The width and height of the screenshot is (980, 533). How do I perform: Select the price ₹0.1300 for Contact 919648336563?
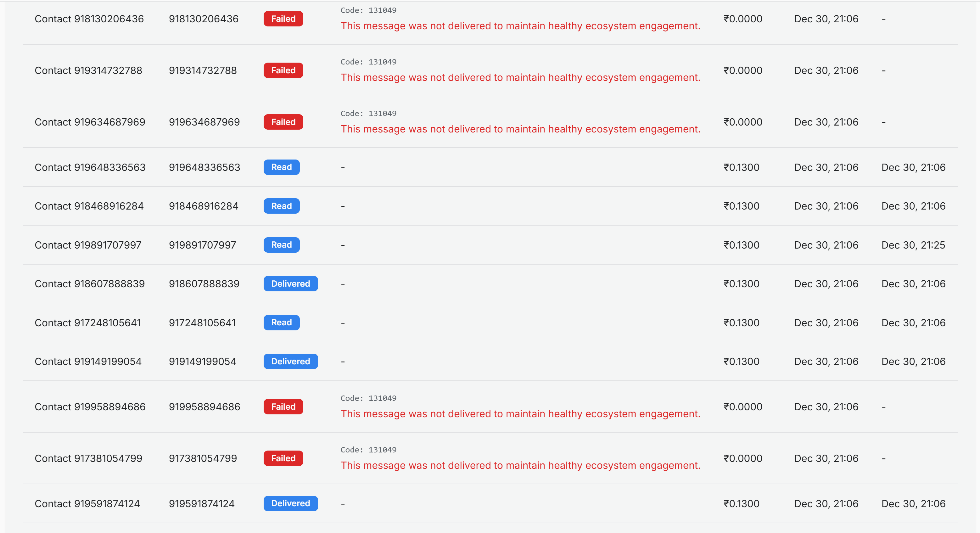742,167
